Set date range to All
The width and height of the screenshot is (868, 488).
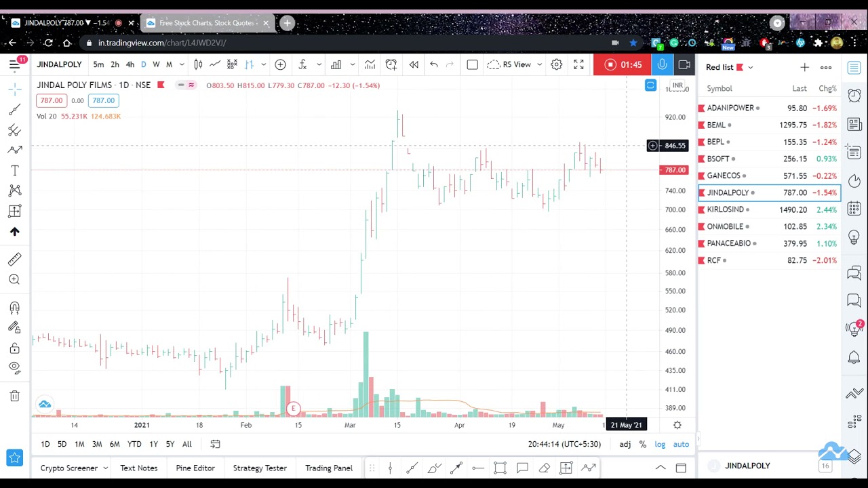[x=186, y=444]
